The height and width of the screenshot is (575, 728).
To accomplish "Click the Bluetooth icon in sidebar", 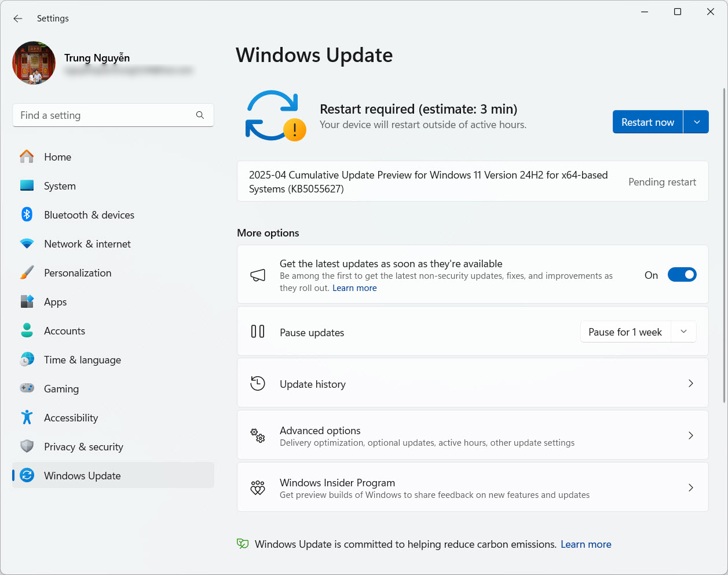I will coord(27,214).
